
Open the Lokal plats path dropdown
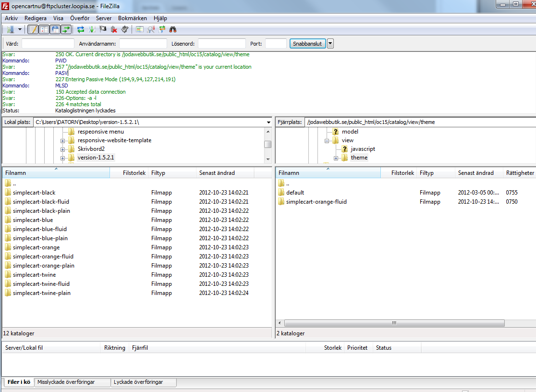(x=268, y=122)
